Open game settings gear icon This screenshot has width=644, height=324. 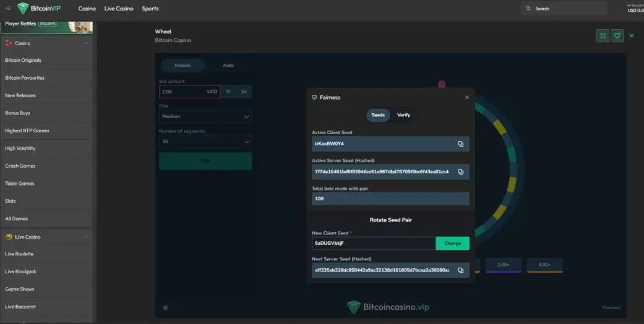(x=165, y=307)
